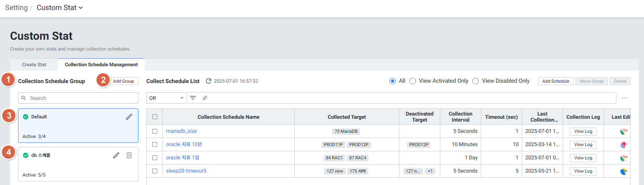This screenshot has height=185, width=644.
Task: Open the three-dot more options menu
Action: (624, 98)
